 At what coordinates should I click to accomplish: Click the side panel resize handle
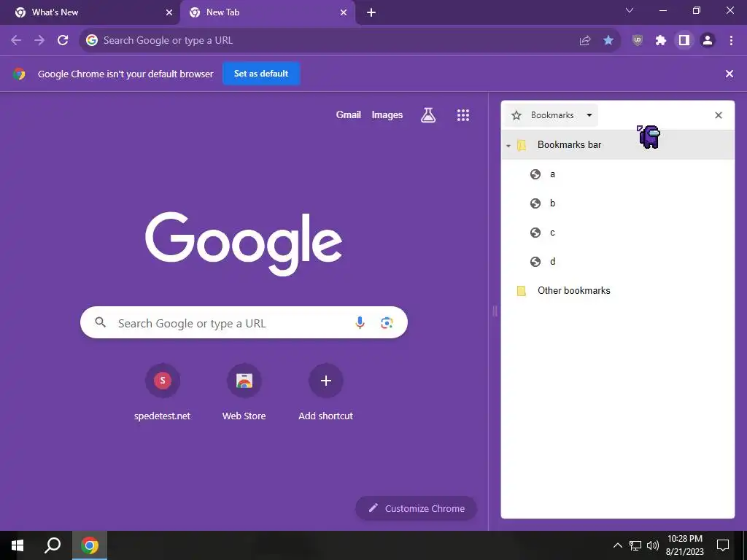[x=495, y=311]
